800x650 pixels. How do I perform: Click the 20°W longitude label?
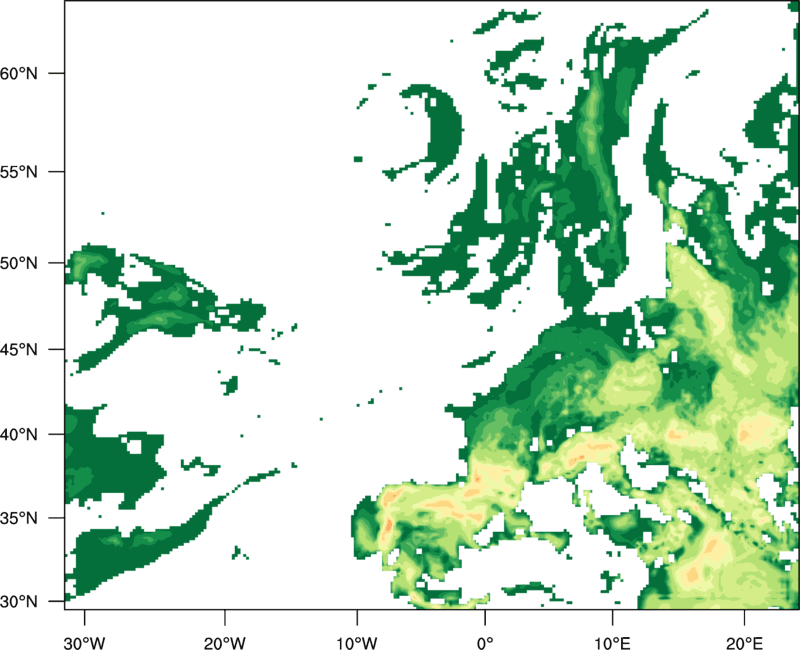224,643
